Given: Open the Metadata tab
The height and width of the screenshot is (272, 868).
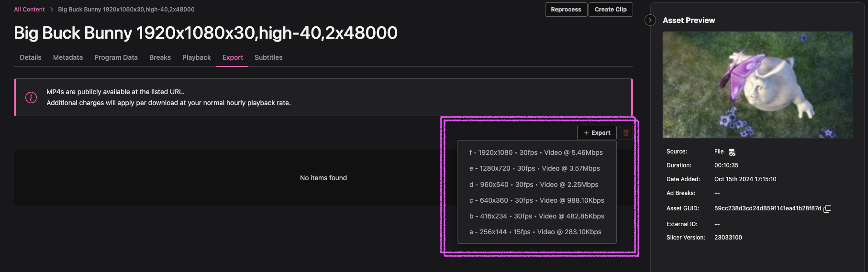Looking at the screenshot, I should tap(68, 57).
